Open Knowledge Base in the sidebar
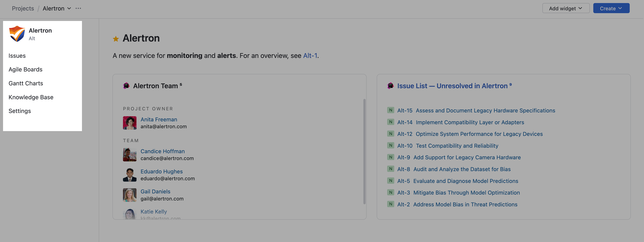Viewport: 644px width, 242px height. [31, 97]
